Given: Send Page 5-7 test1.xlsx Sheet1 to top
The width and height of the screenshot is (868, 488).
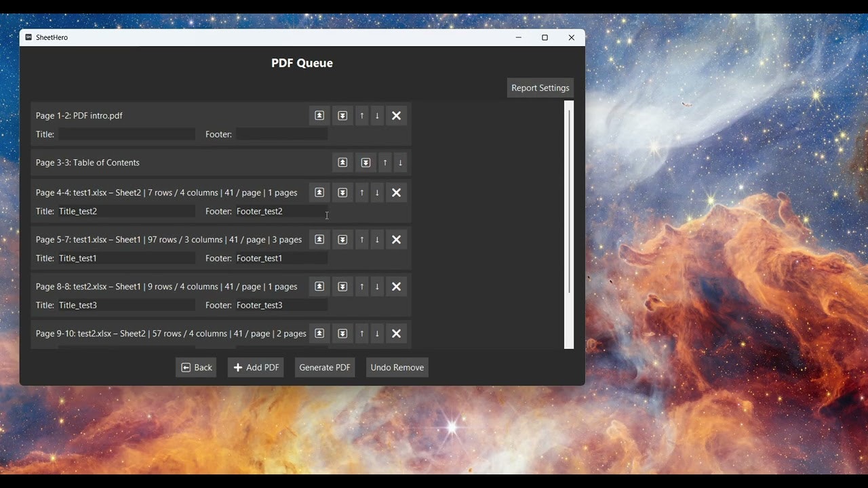Looking at the screenshot, I should [319, 240].
